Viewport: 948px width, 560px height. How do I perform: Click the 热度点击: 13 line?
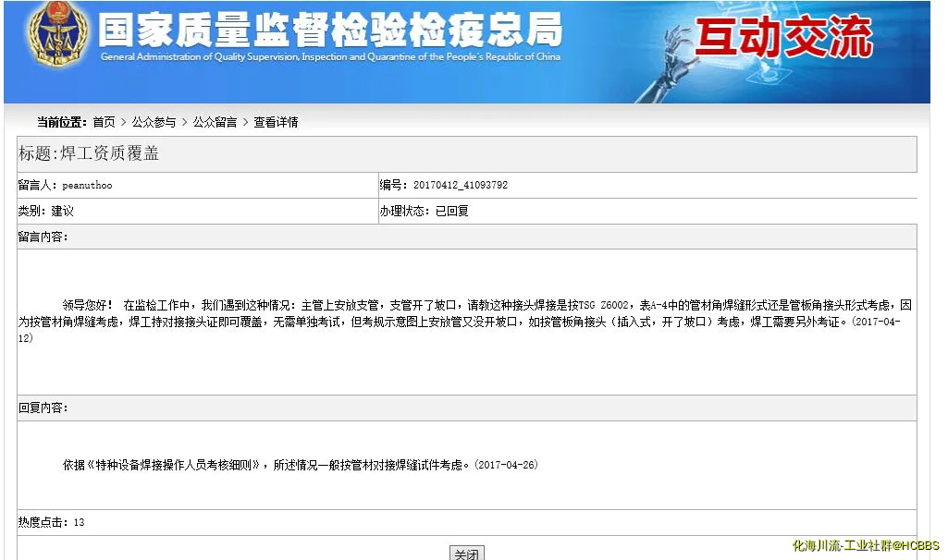click(52, 522)
